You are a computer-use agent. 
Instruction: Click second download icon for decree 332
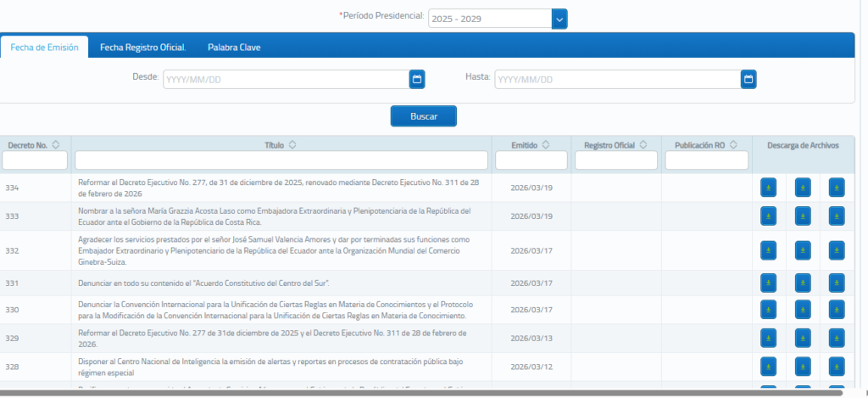point(803,250)
